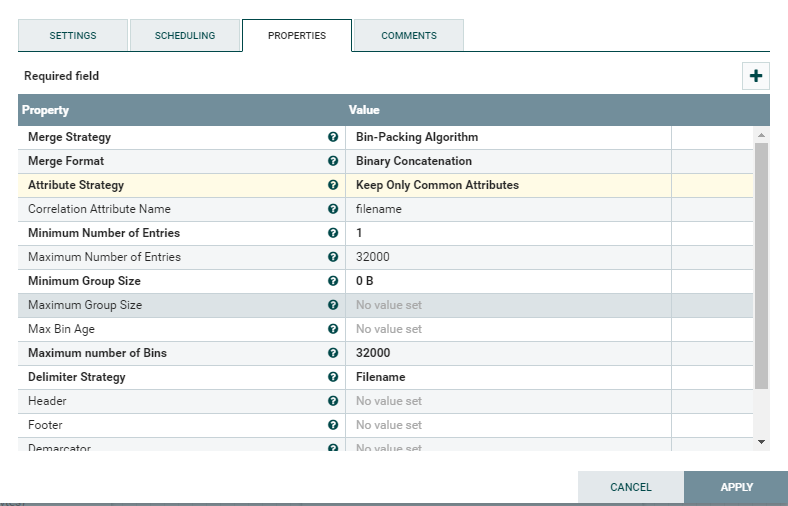Open help icon in Header row
Screen dimensions: 788x506
click(x=333, y=401)
